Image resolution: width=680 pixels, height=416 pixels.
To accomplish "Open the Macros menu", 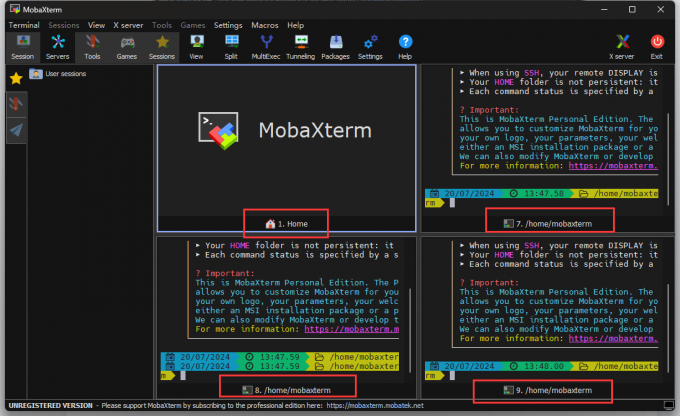I will (265, 25).
